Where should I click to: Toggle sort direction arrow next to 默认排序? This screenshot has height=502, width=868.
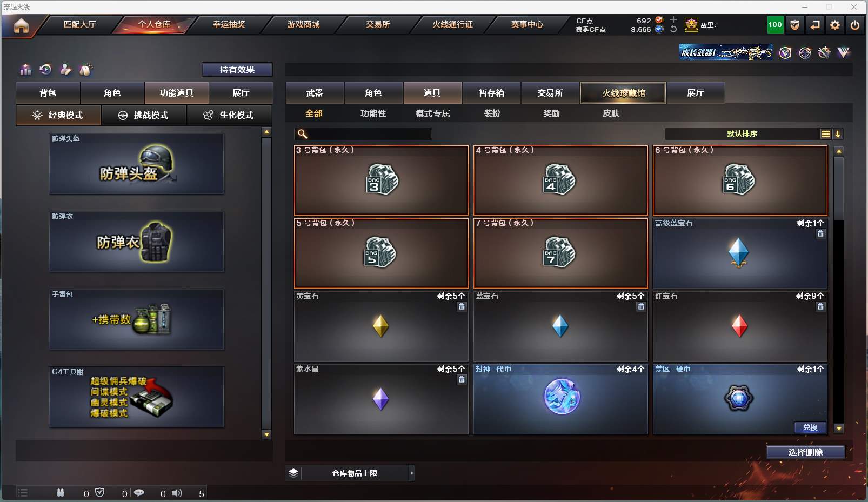(838, 134)
